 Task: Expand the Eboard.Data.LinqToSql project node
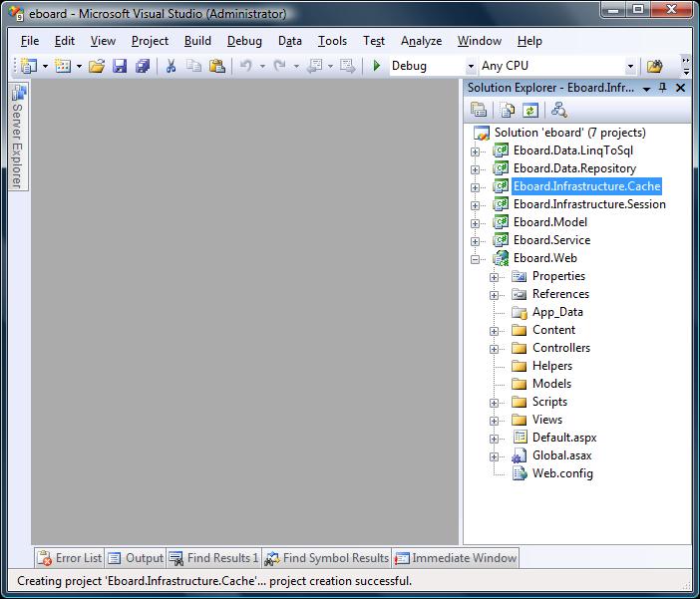coord(475,151)
